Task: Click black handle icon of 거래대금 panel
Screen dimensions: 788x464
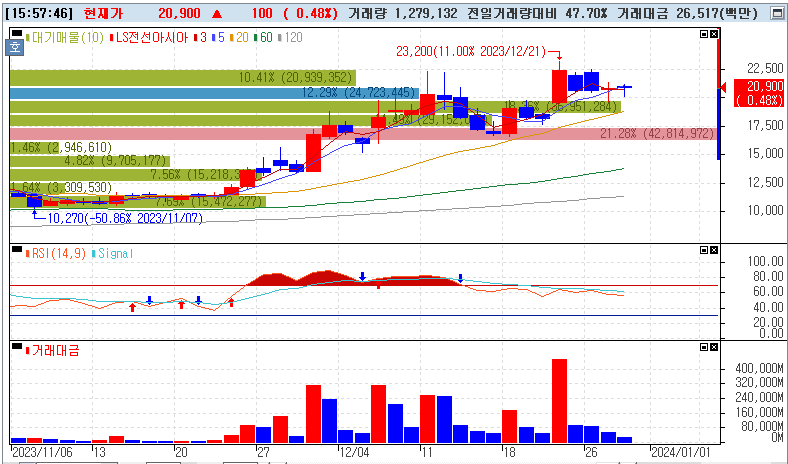Action: pos(17,346)
